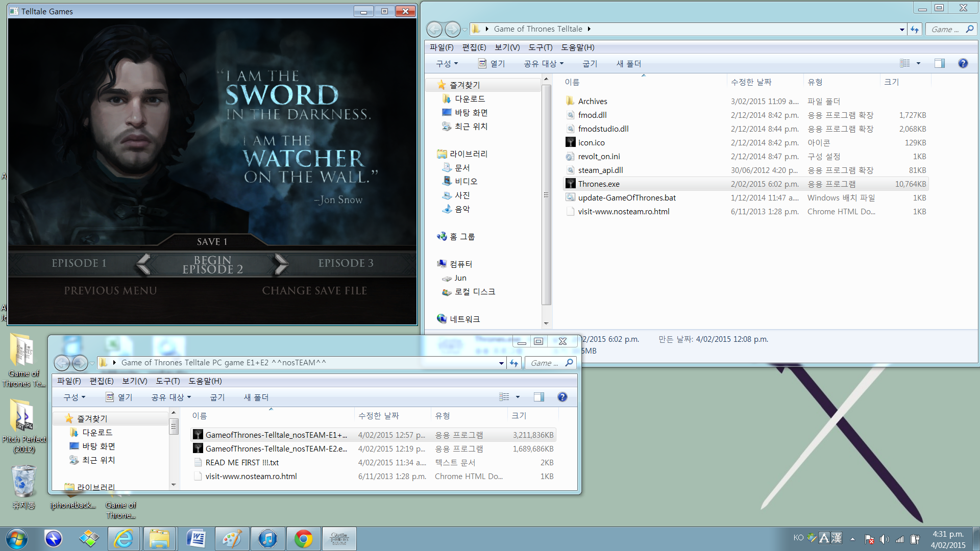Click 열기 in the upper Explorer toolbar

[x=492, y=63]
